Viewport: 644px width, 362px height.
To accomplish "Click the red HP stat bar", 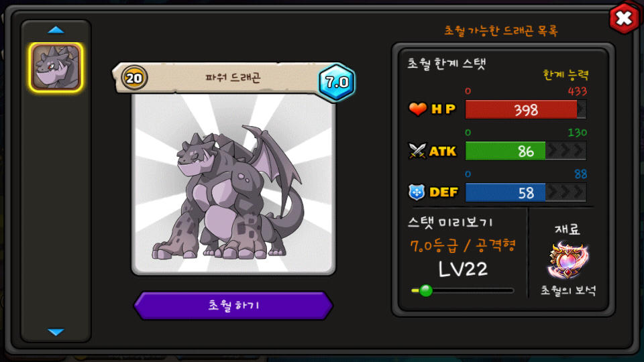I will tap(526, 109).
